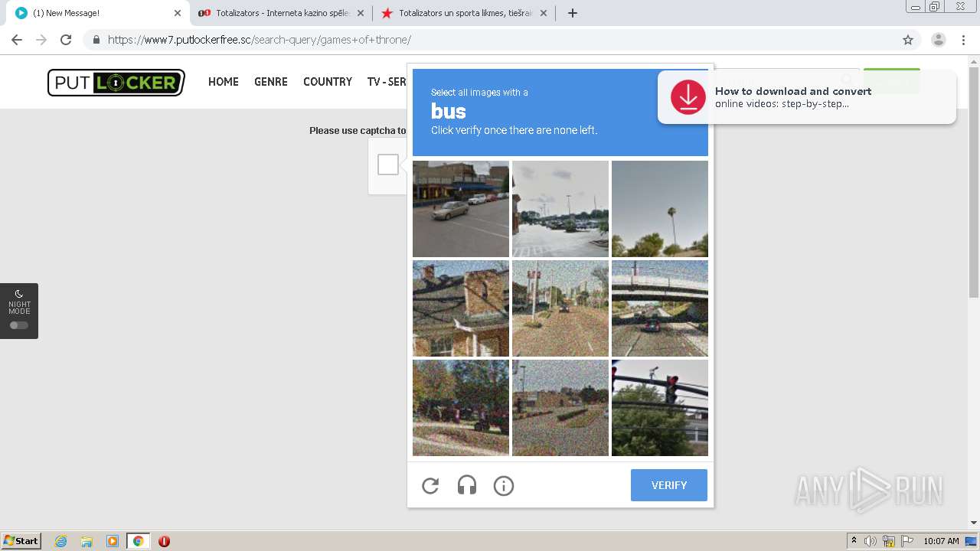Image resolution: width=980 pixels, height=551 pixels.
Task: Select the traffic light image tile
Action: pos(660,408)
